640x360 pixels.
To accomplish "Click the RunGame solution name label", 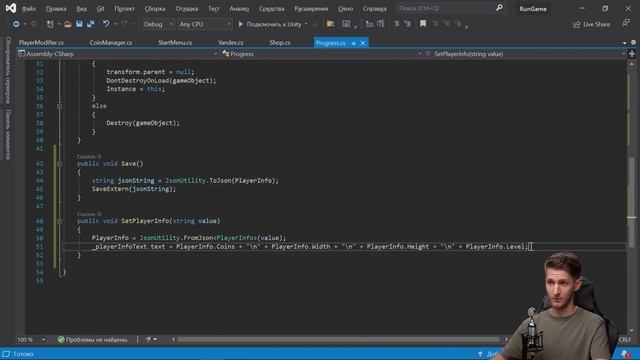I will [x=533, y=9].
